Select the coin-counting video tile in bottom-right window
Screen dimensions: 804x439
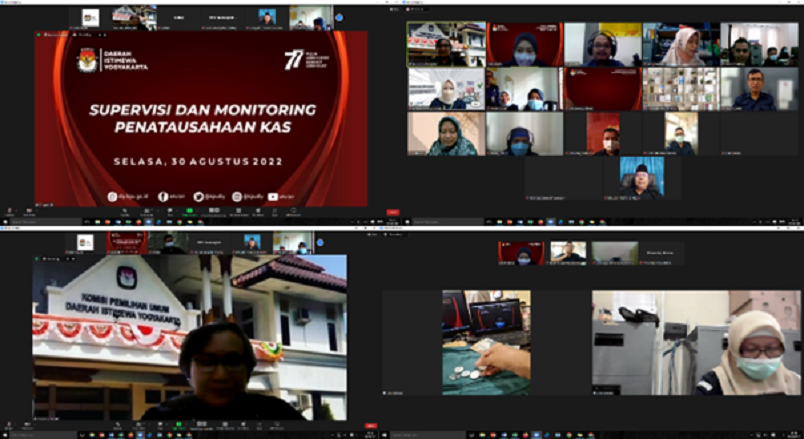tap(486, 342)
